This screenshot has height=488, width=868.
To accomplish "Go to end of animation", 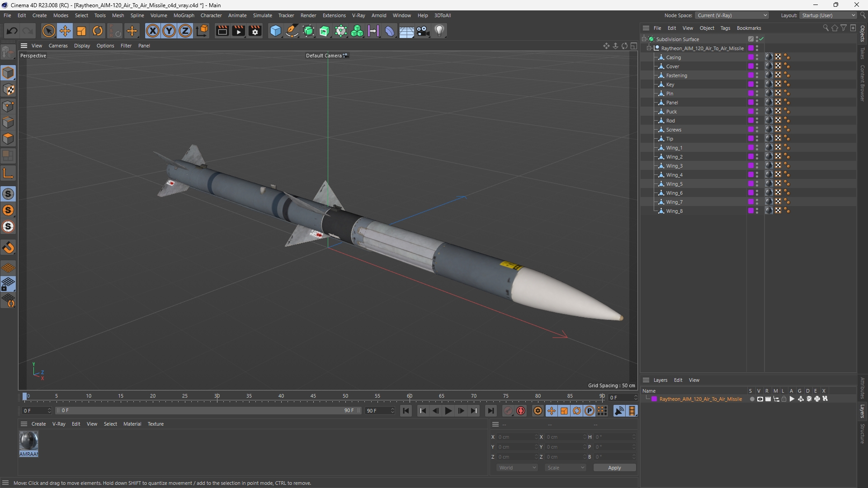I will 491,411.
